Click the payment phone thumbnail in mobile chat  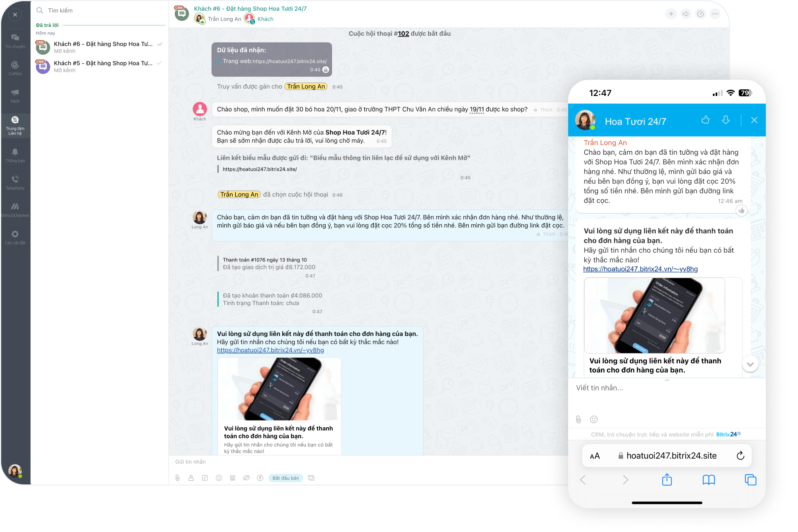tap(654, 315)
